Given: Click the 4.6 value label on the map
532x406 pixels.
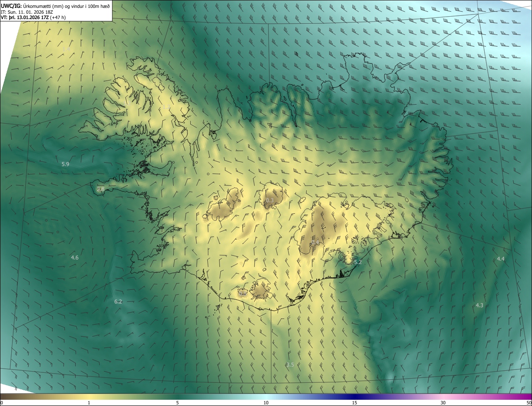Looking at the screenshot, I should point(75,257).
